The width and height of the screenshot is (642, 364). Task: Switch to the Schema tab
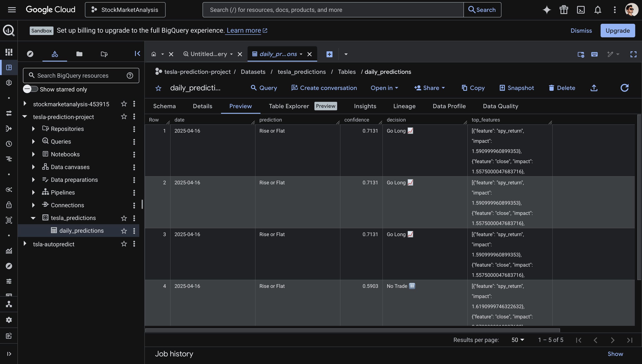[x=164, y=106]
